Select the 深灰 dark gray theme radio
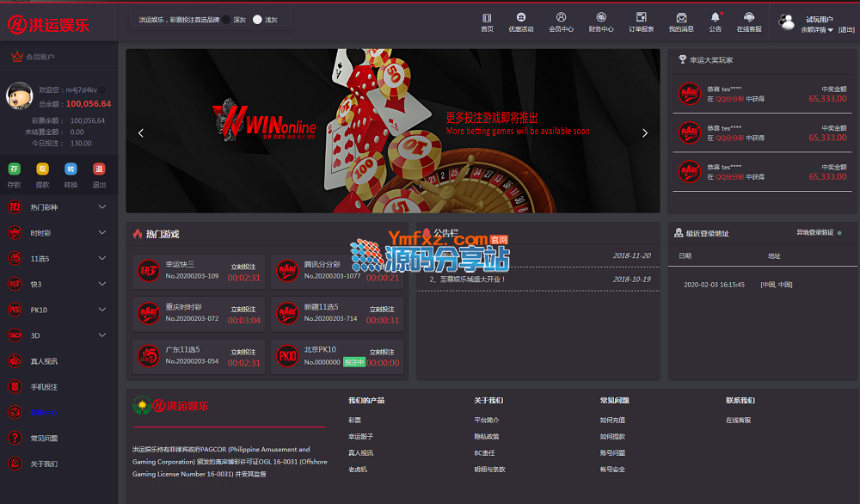This screenshot has height=504, width=860. (x=226, y=19)
